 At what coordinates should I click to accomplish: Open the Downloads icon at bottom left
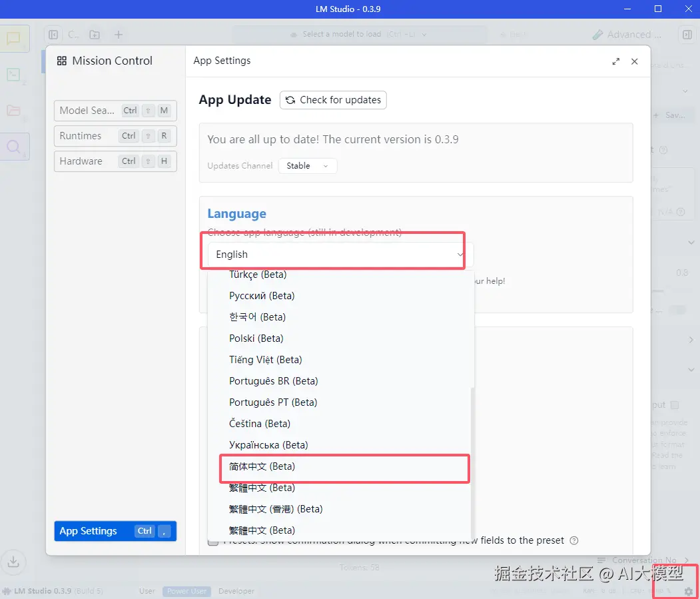[13, 561]
